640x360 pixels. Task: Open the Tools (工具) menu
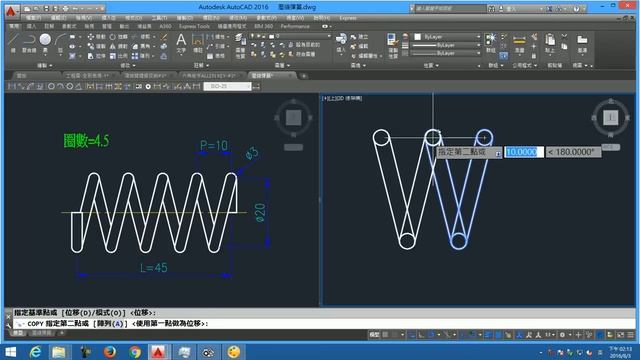click(159, 18)
